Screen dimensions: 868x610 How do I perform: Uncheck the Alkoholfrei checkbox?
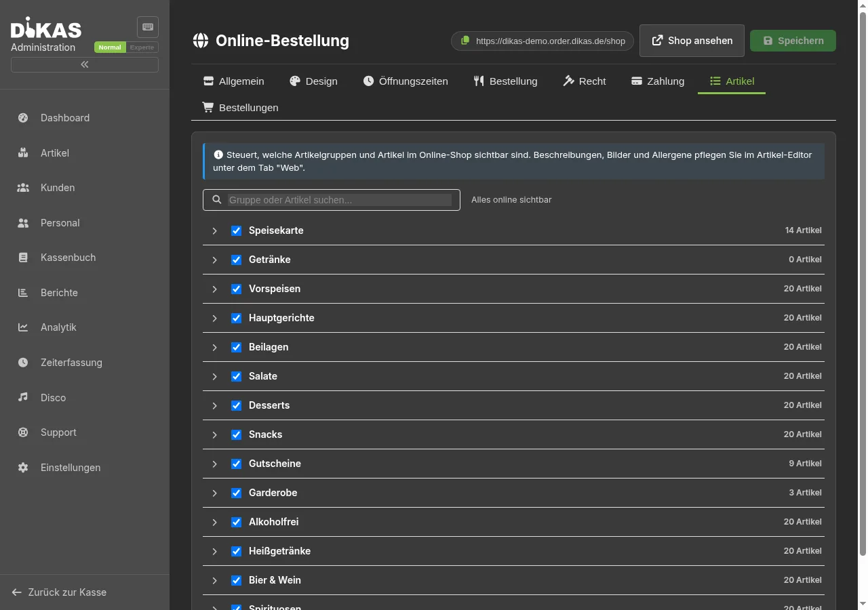tap(236, 522)
